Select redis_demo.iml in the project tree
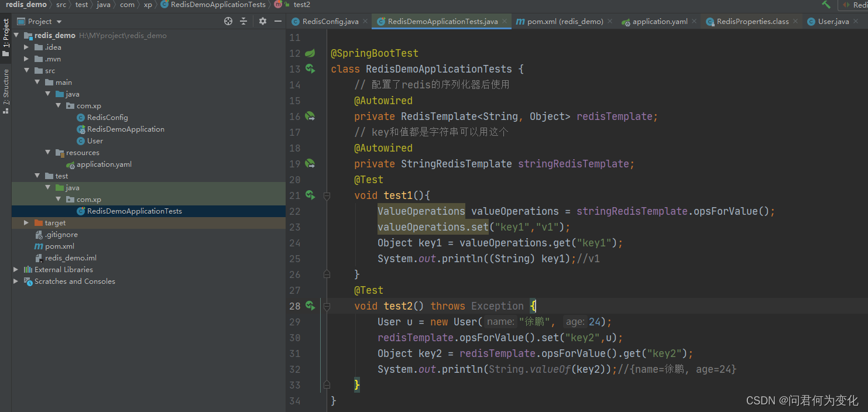Viewport: 868px width, 412px height. (71, 258)
